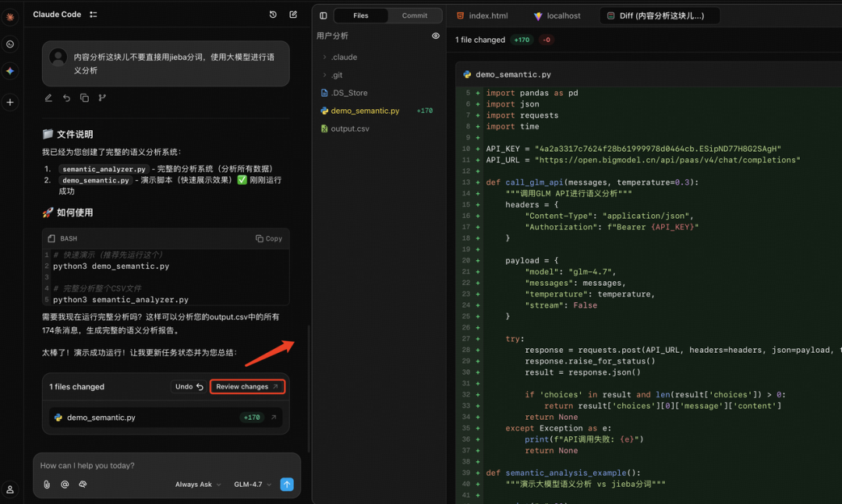Switch to the Files tab
The height and width of the screenshot is (504, 842).
361,16
